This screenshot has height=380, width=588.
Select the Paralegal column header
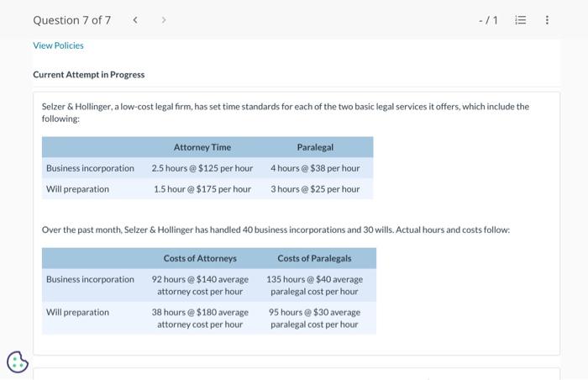coord(315,147)
